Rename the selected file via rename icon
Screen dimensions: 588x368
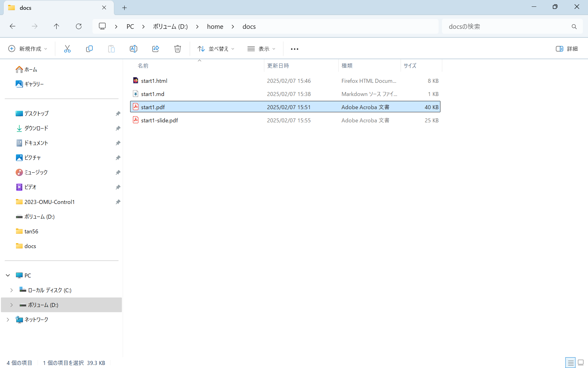tap(134, 48)
